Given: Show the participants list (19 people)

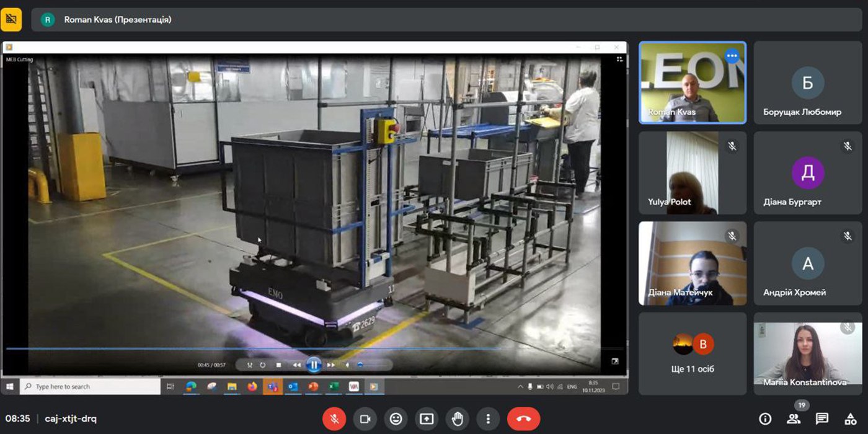Looking at the screenshot, I should click(x=794, y=419).
